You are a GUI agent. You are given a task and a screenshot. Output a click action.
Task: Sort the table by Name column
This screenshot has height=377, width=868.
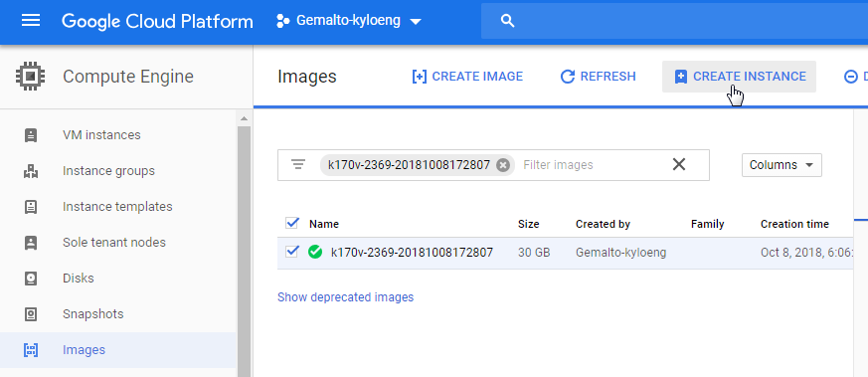point(324,224)
